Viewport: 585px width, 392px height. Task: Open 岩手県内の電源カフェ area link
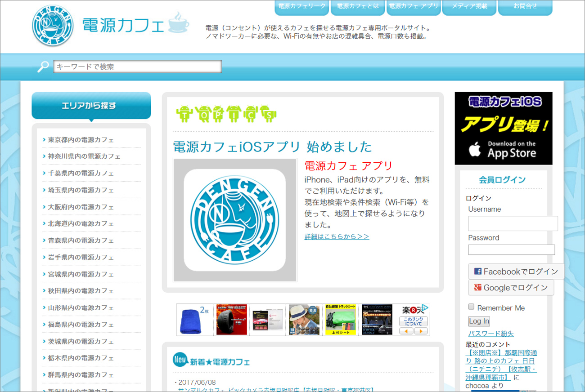pyautogui.click(x=81, y=258)
